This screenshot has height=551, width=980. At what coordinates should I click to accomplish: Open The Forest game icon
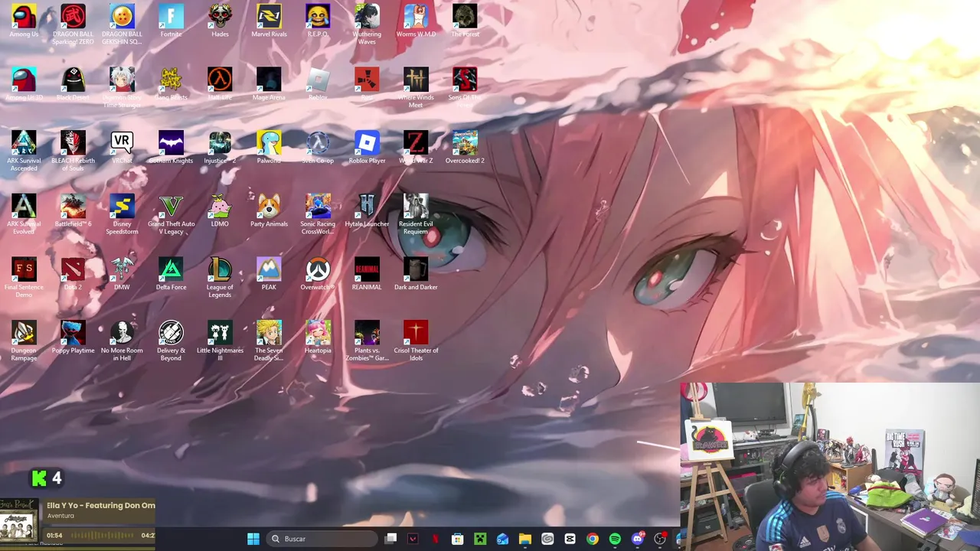point(465,21)
